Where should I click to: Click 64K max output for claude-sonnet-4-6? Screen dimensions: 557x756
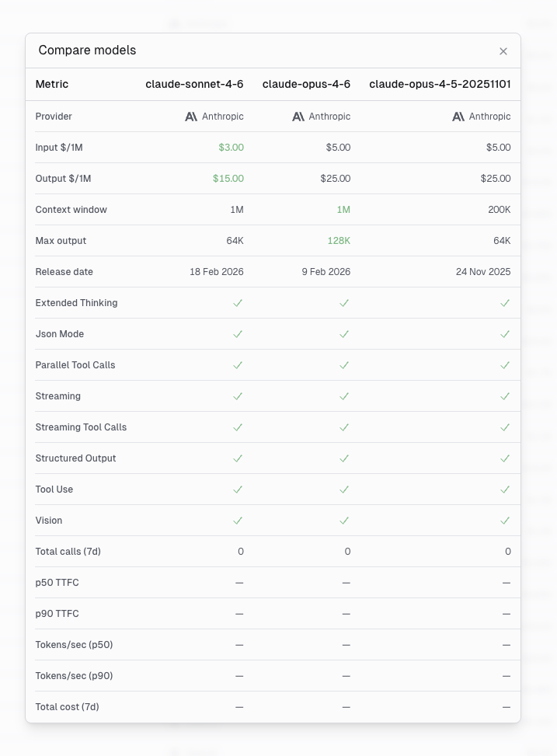[x=235, y=241]
